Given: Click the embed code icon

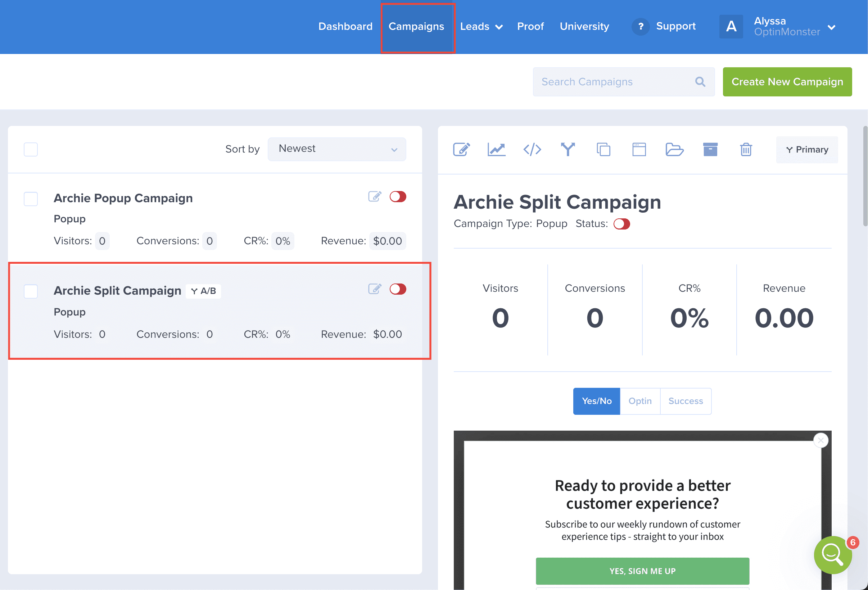Looking at the screenshot, I should tap(532, 149).
